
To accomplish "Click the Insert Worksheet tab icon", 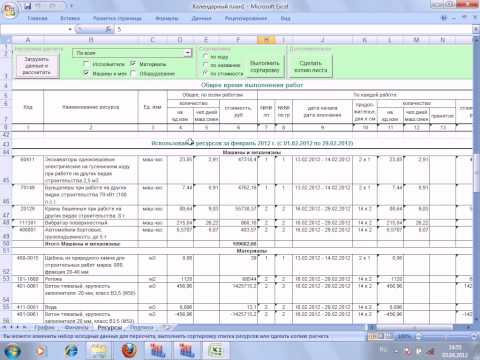I will click(167, 327).
